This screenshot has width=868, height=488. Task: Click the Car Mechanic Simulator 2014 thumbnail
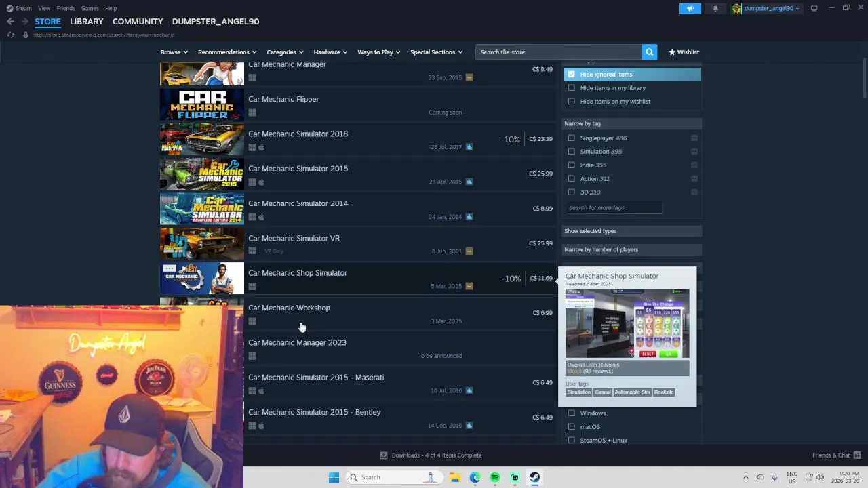click(x=202, y=209)
